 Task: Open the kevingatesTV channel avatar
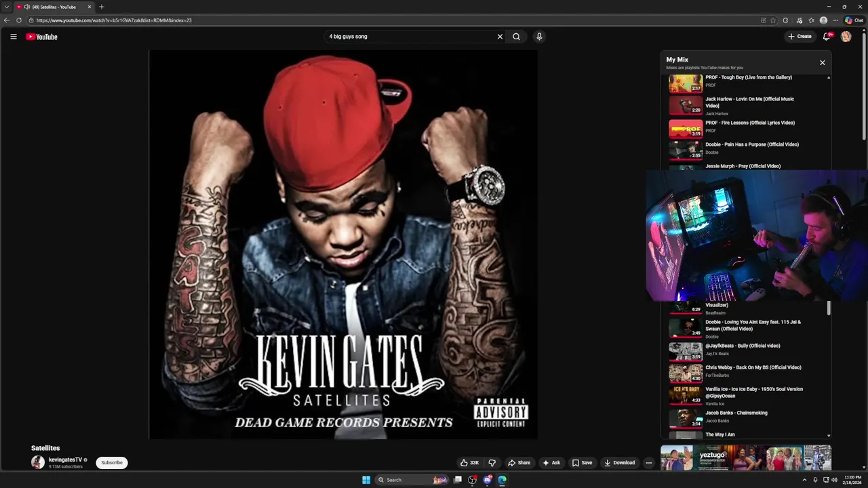38,462
